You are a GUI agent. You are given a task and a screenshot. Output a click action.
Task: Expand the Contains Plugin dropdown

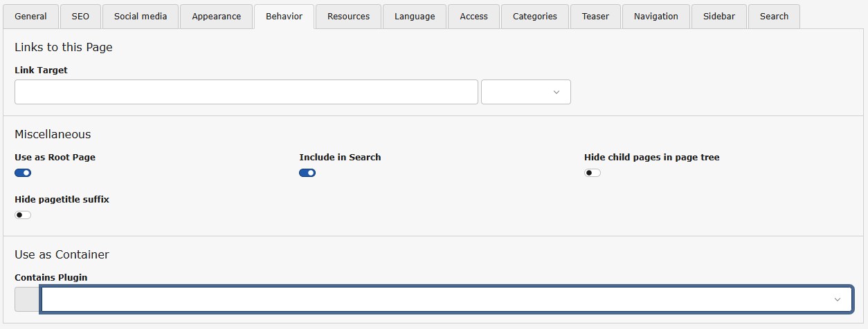pyautogui.click(x=446, y=299)
